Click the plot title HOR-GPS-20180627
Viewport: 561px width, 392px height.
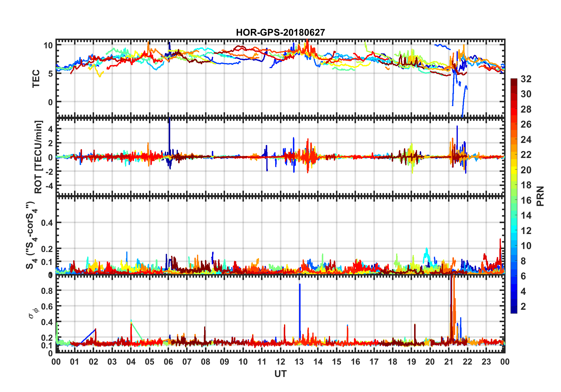coord(280,32)
